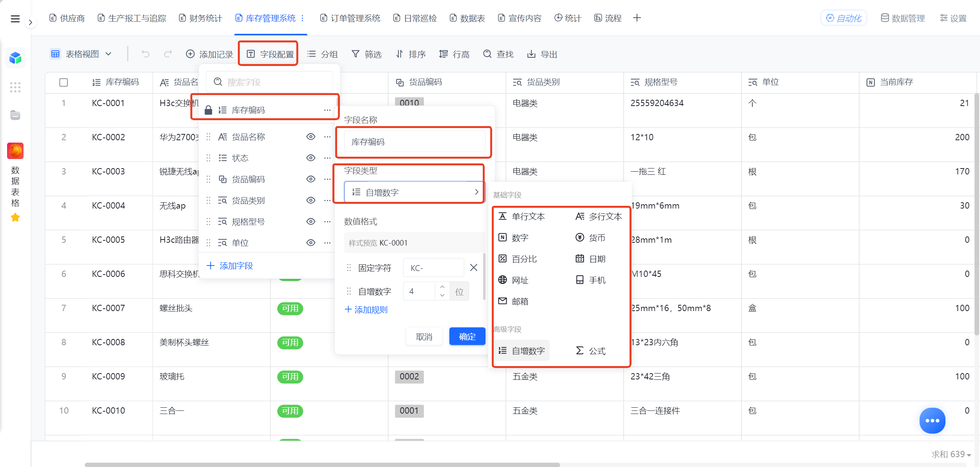Viewport: 980px width, 467px height.
Task: Open the apps grid dots icon
Action: tap(15, 87)
